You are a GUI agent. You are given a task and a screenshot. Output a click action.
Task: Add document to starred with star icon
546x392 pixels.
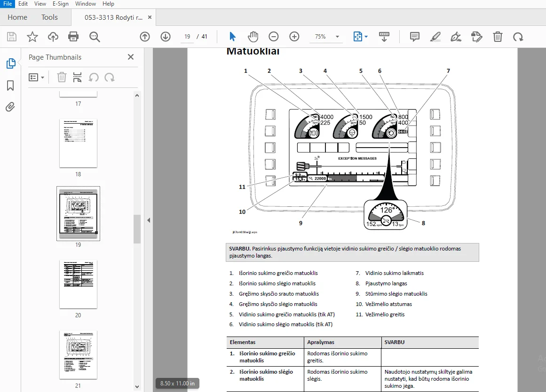click(32, 37)
